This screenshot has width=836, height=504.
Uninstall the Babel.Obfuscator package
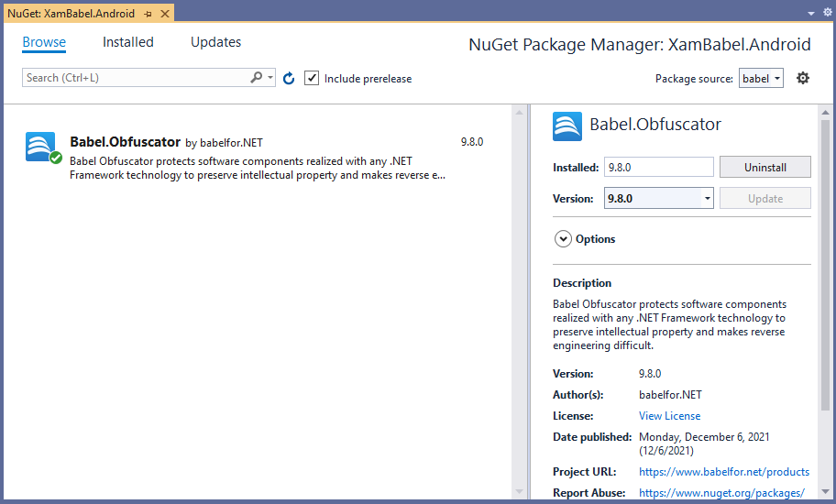tap(765, 168)
